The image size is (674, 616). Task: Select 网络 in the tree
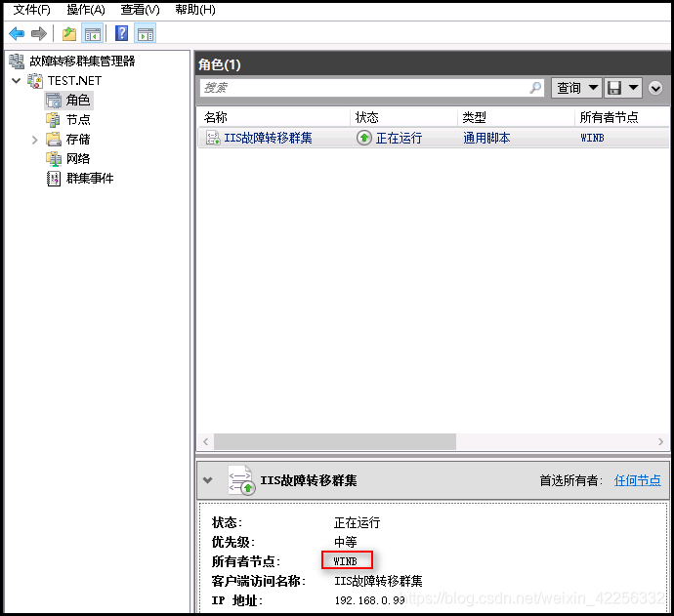coord(78,158)
